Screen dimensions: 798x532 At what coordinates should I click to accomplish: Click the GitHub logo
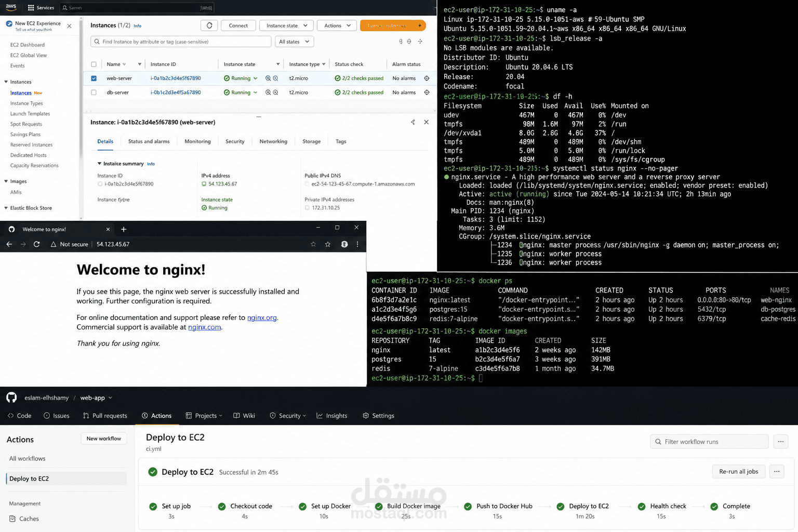11,397
